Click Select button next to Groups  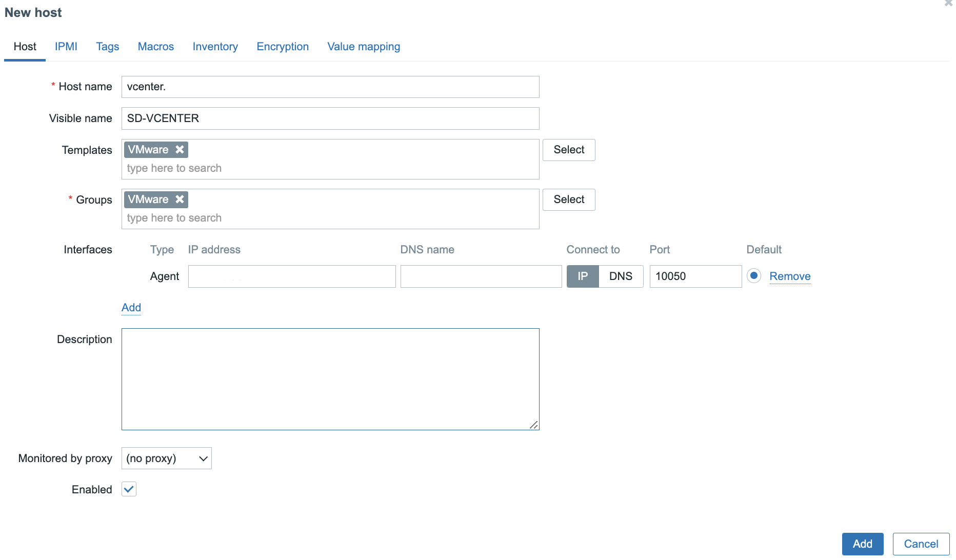click(569, 199)
